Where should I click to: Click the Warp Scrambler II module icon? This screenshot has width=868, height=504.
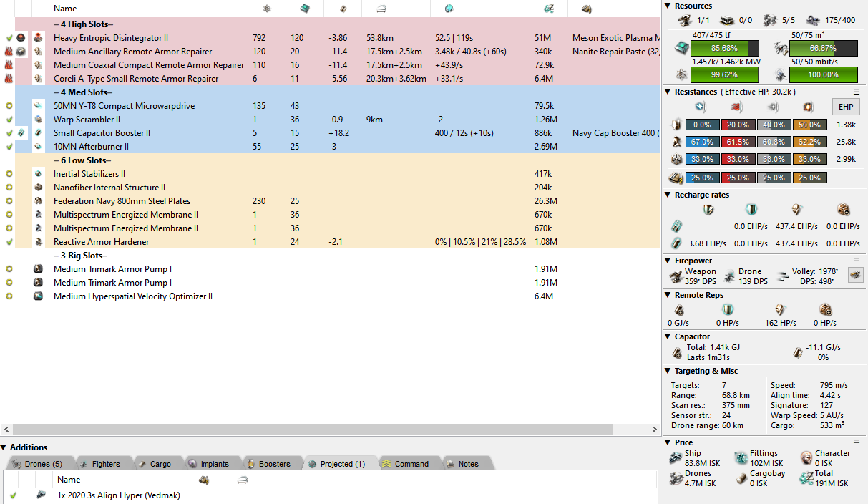tap(39, 120)
